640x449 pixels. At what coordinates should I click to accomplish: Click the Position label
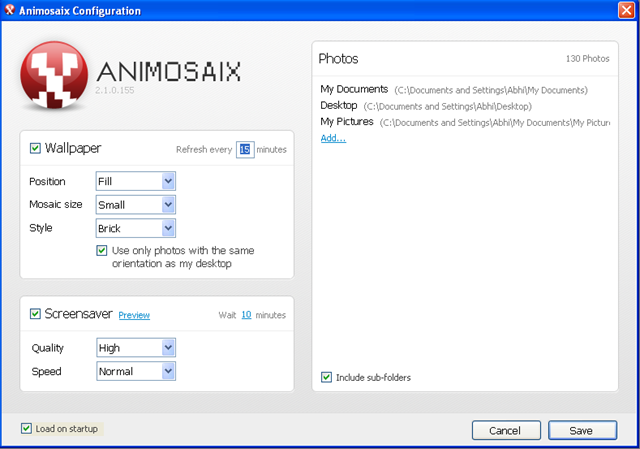pyautogui.click(x=47, y=182)
